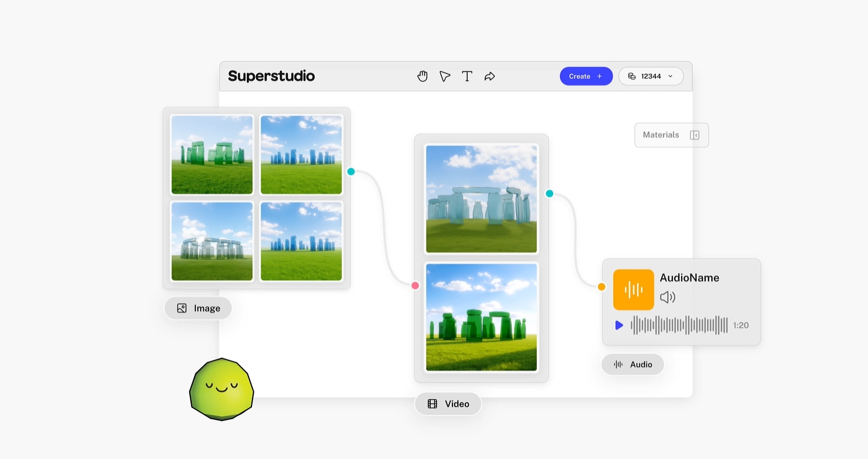Click the pink video input connector

[415, 285]
